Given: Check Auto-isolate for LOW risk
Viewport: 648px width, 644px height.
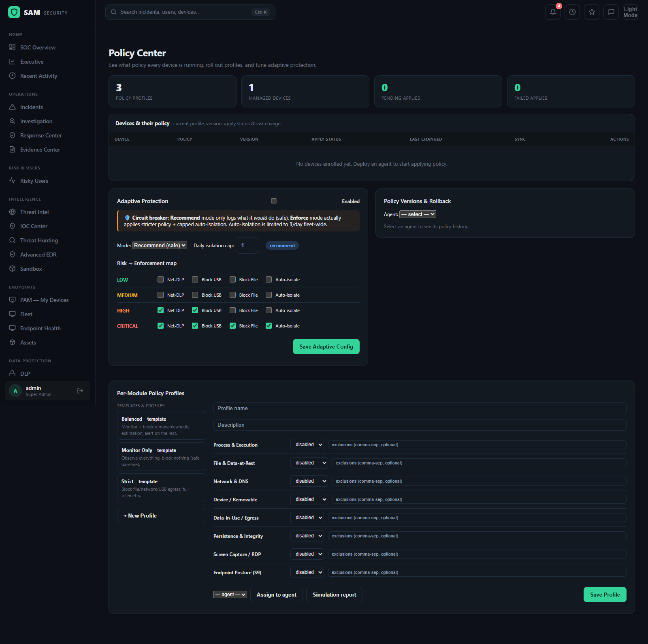Looking at the screenshot, I should click(x=269, y=280).
